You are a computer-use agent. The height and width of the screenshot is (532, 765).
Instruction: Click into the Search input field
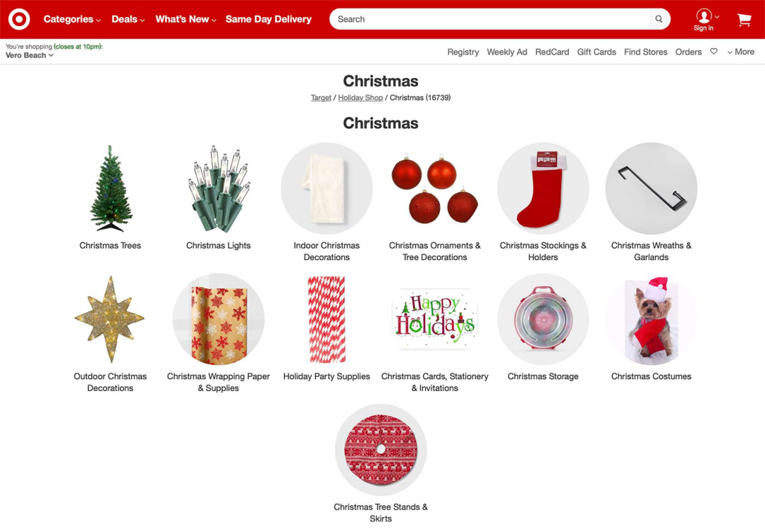tap(490, 19)
